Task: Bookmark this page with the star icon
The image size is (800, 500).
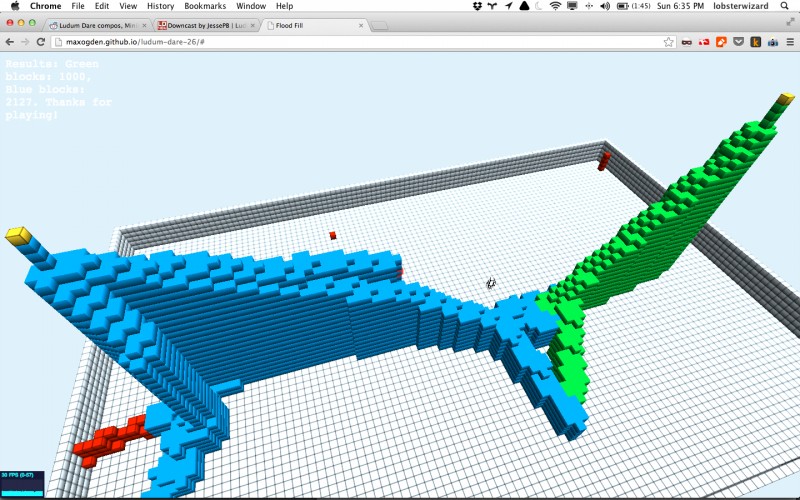Action: 668,42
